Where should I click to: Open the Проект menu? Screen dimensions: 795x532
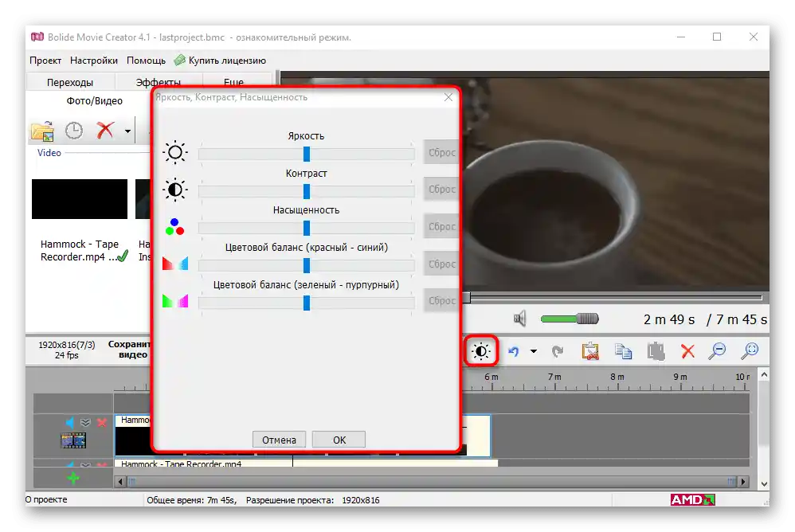[45, 61]
